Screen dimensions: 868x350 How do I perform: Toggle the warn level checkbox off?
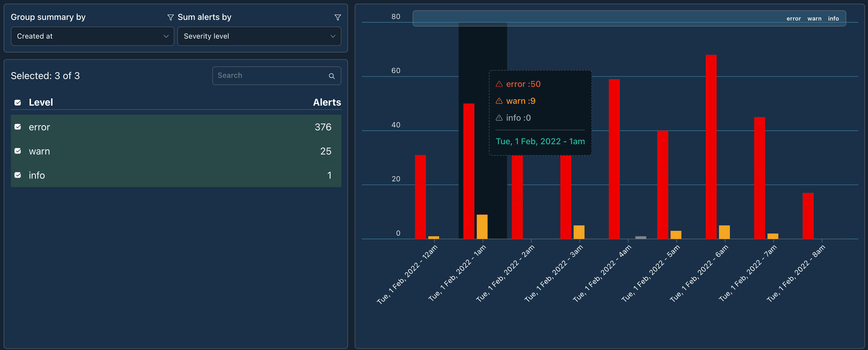[x=17, y=151]
